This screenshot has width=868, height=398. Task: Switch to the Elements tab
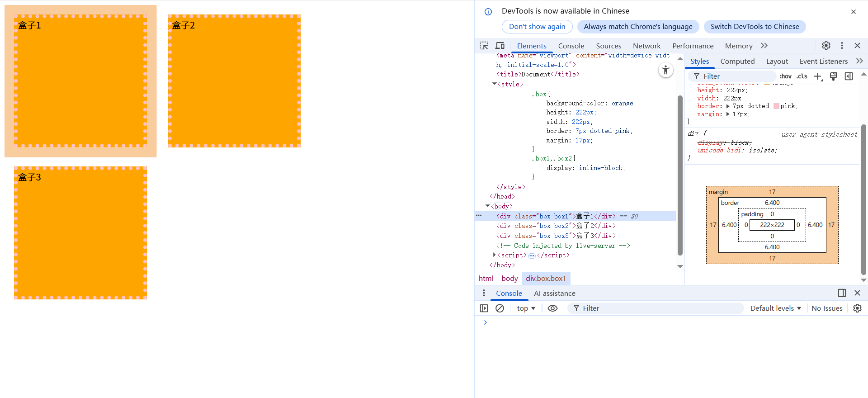point(532,46)
